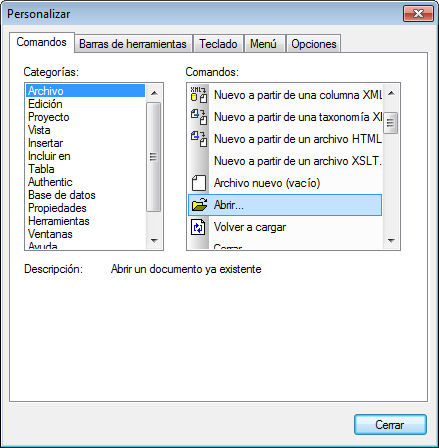Select Archivo in the categories list
This screenshot has width=439, height=448.
(85, 91)
